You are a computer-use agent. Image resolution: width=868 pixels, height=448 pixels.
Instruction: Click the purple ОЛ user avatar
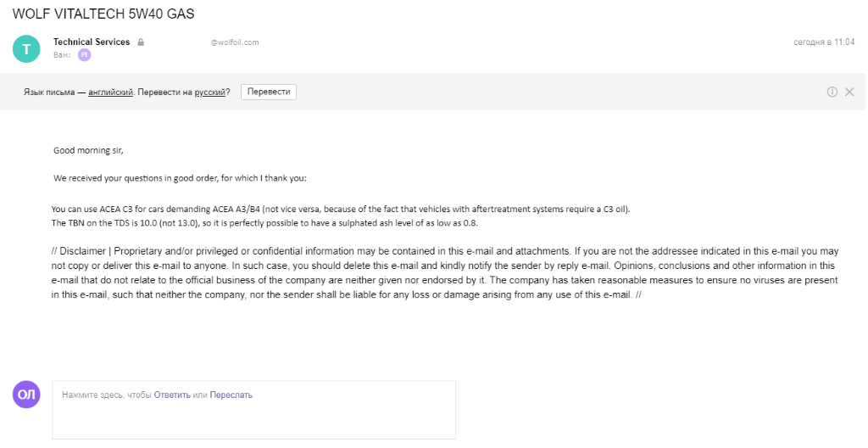pos(26,395)
